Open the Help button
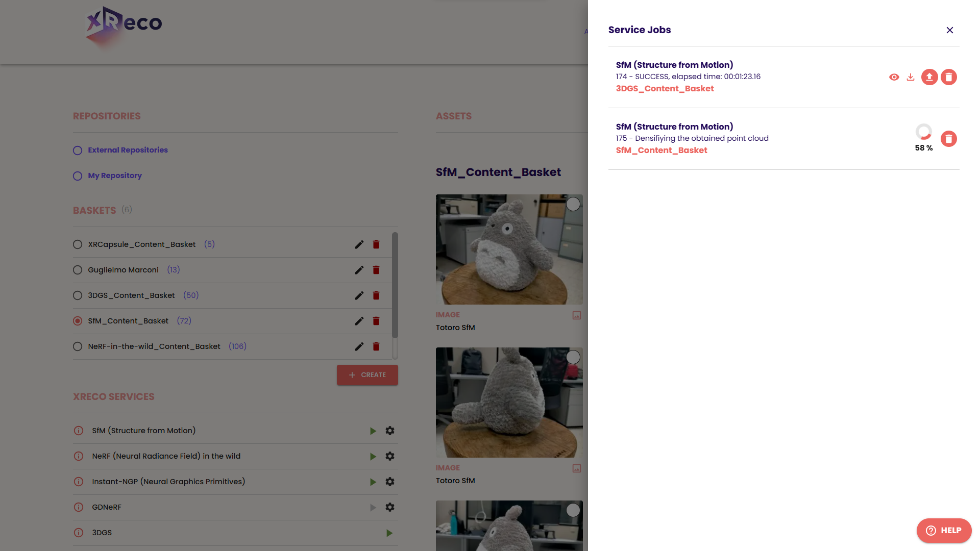Viewport: 980px width, 551px height. coord(944,531)
